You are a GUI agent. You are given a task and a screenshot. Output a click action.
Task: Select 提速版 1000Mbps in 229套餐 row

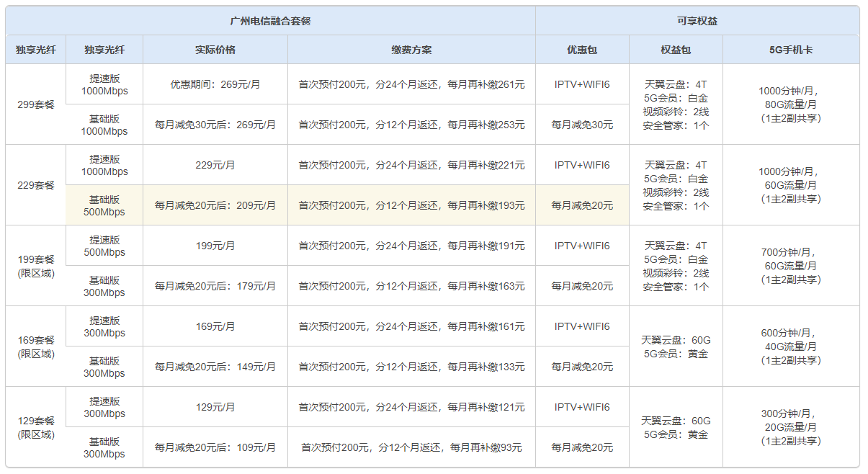(x=104, y=165)
